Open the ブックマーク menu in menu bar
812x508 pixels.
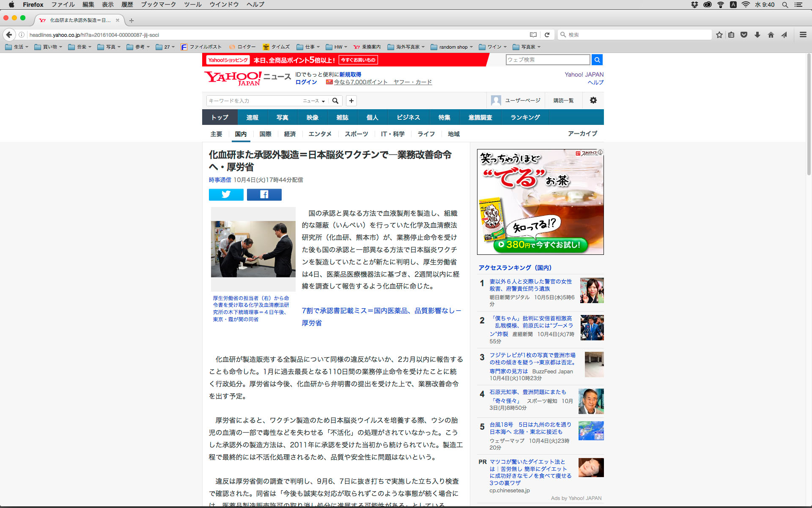click(158, 5)
